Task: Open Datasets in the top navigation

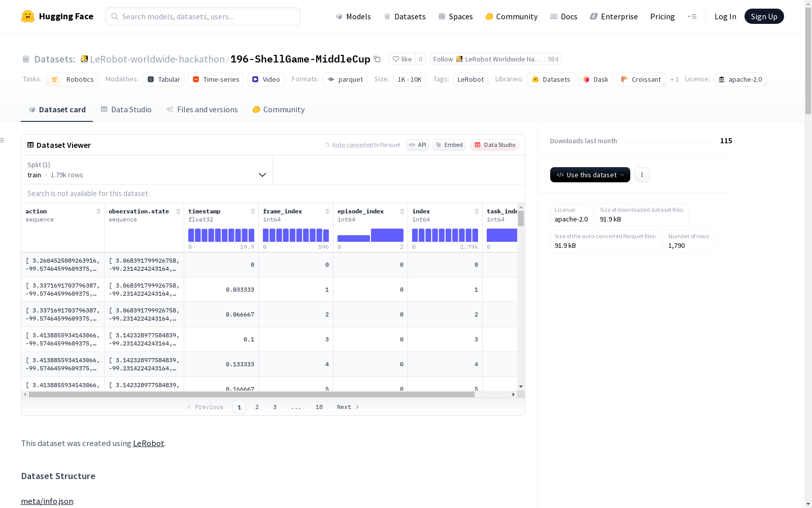Action: (404, 16)
